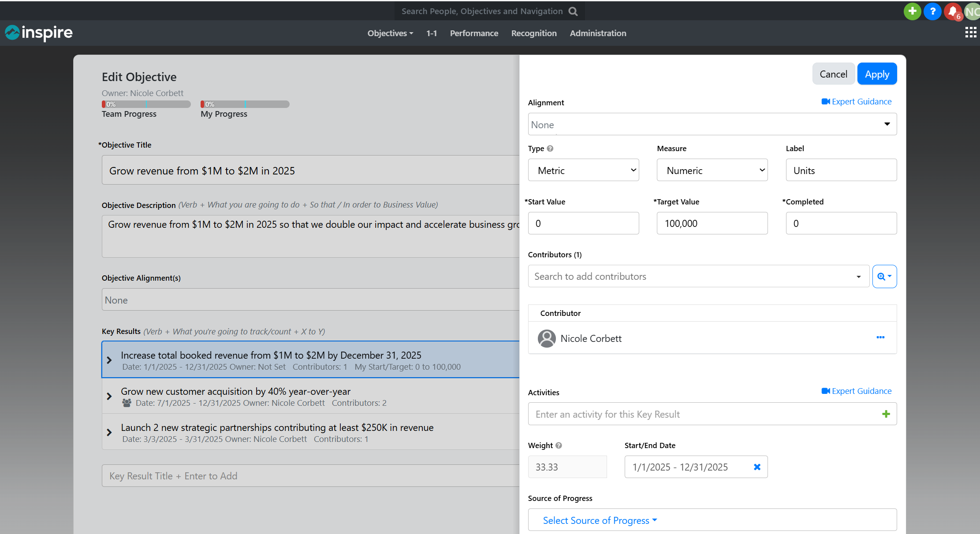Clear the Start/End Date with the X
This screenshot has height=534, width=980.
point(757,467)
